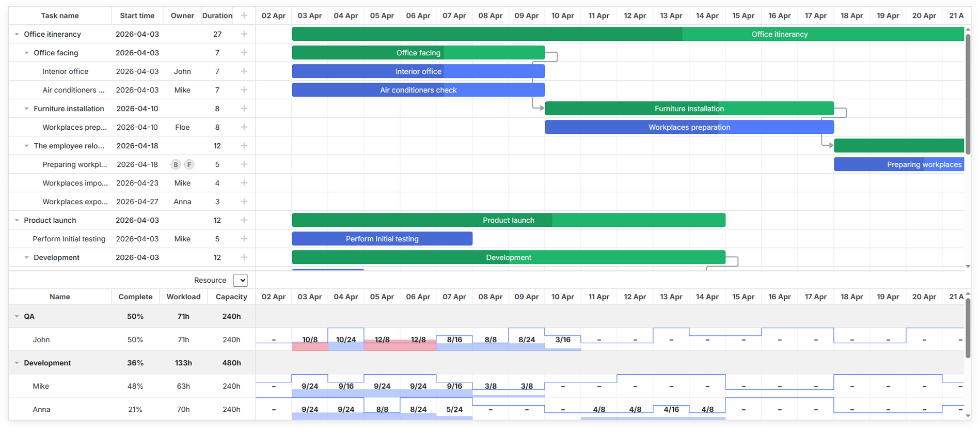Collapse the Development resource group

point(17,363)
